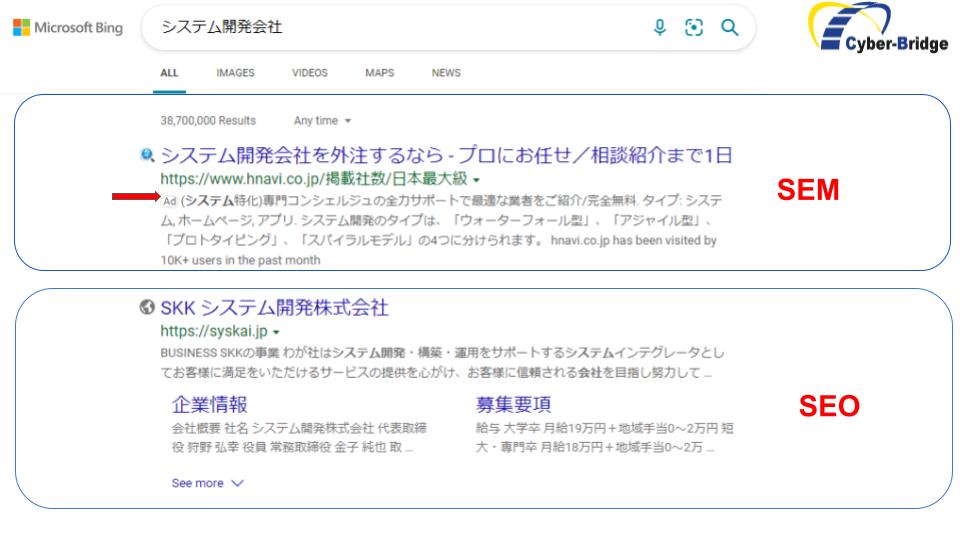Click the https://syskai.jp green URL

click(x=214, y=331)
